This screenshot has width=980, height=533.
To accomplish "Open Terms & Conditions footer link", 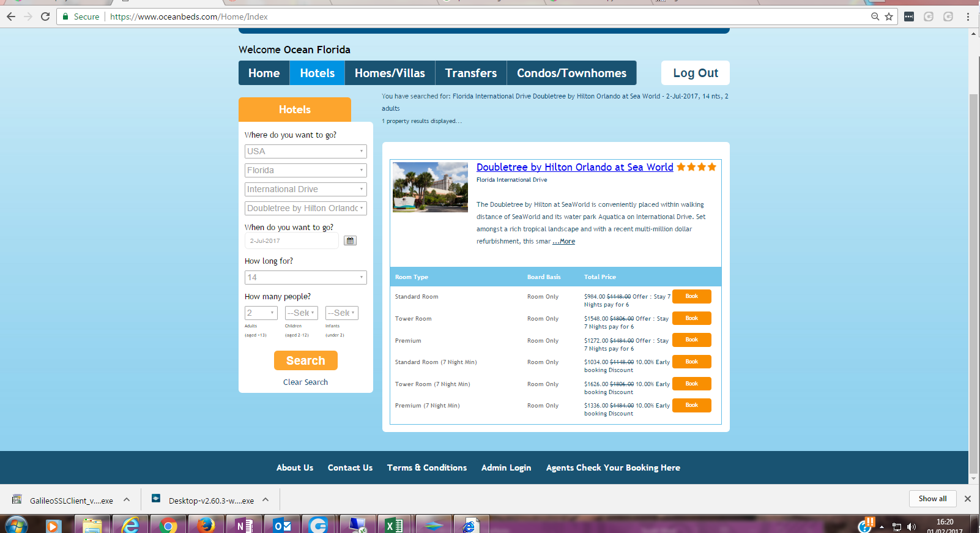I will (427, 468).
